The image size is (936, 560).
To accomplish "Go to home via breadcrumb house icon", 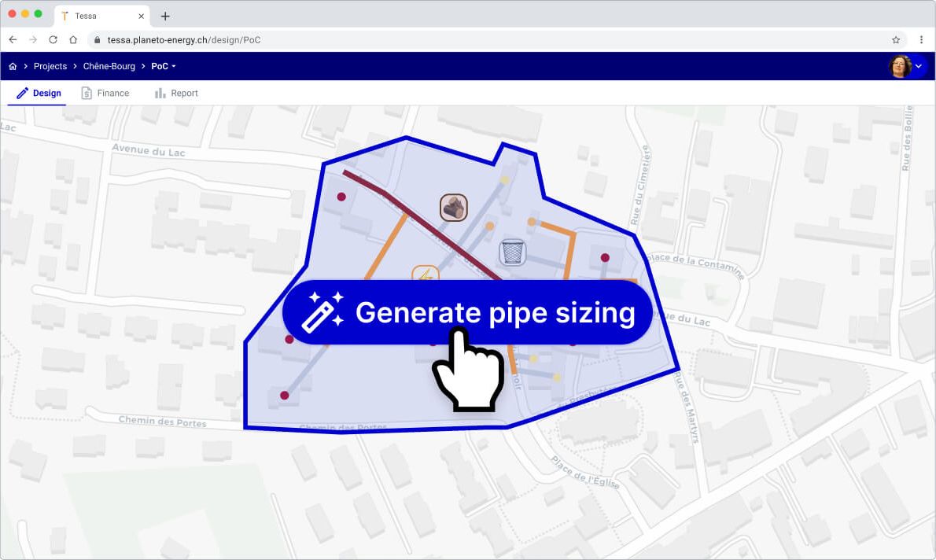I will [x=13, y=66].
